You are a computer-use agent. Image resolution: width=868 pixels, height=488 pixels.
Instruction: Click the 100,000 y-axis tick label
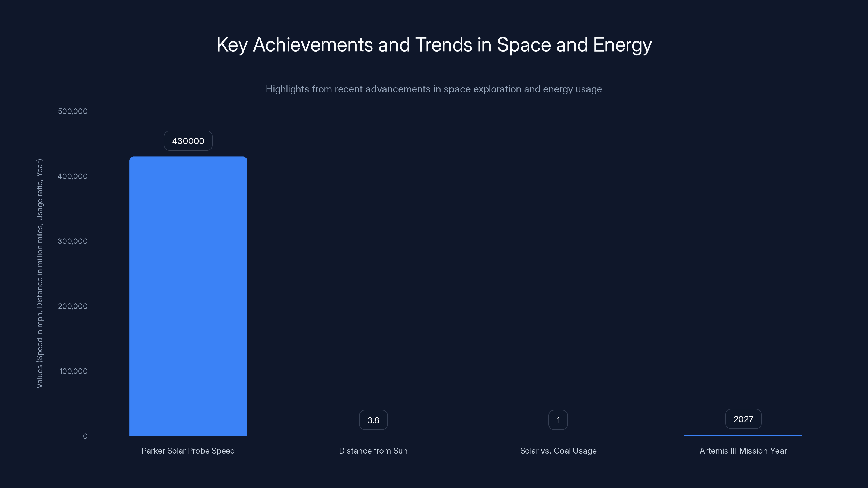[x=74, y=371]
